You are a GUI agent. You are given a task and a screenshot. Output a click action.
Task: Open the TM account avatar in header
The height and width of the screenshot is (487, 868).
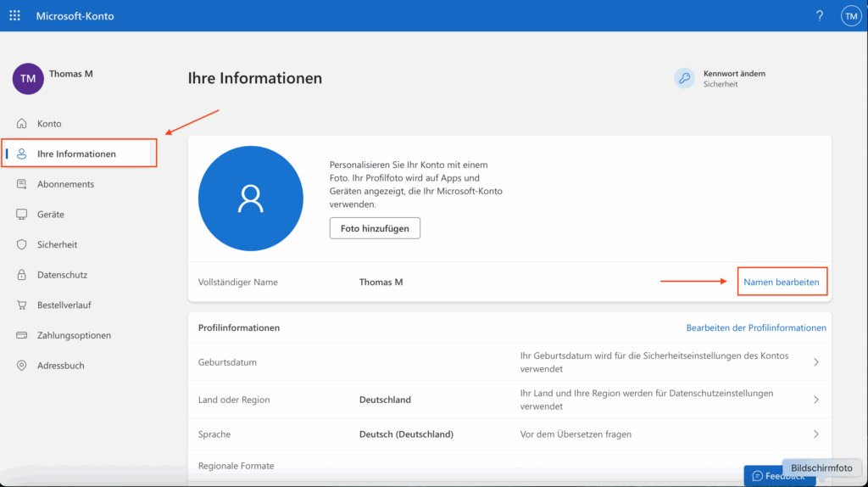[851, 15]
